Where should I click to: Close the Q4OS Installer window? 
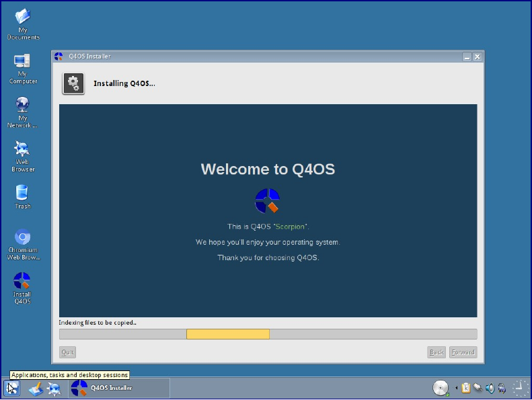(478, 57)
